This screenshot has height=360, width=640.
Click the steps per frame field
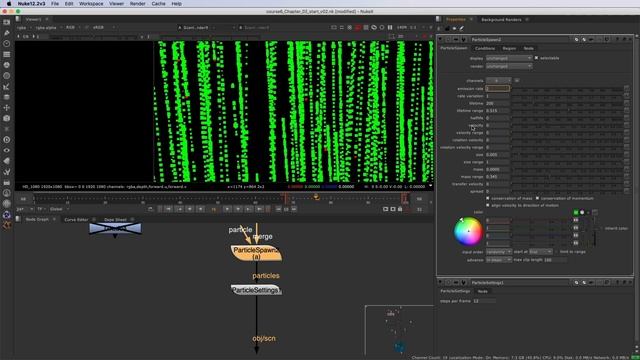click(x=484, y=301)
